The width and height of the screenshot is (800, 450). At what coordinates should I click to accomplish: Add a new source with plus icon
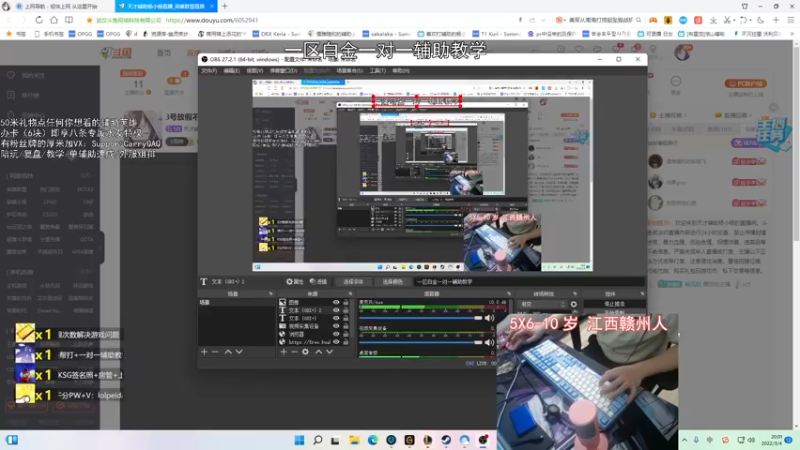[283, 352]
